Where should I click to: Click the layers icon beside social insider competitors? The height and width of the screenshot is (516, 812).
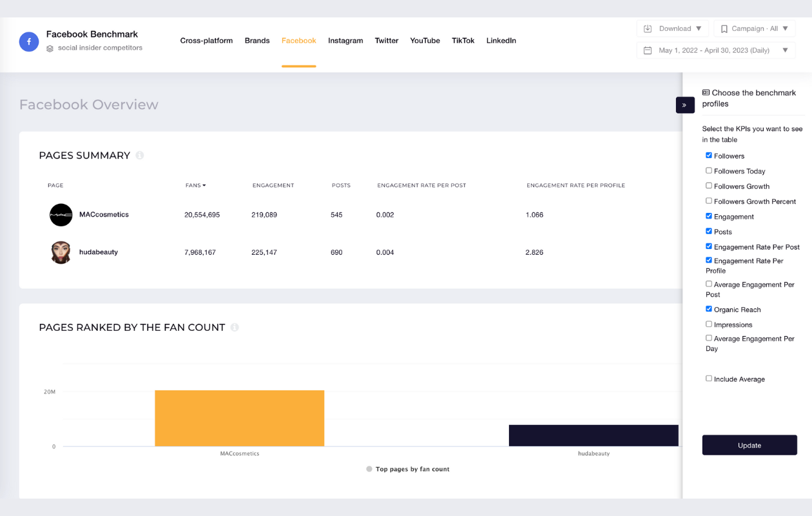point(50,48)
